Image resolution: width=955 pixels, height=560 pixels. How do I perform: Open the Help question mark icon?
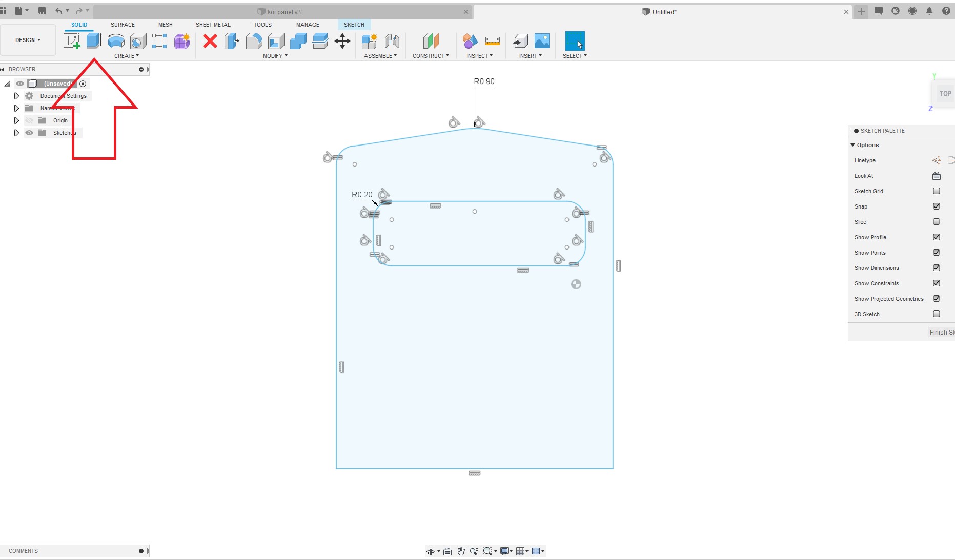[x=946, y=11]
